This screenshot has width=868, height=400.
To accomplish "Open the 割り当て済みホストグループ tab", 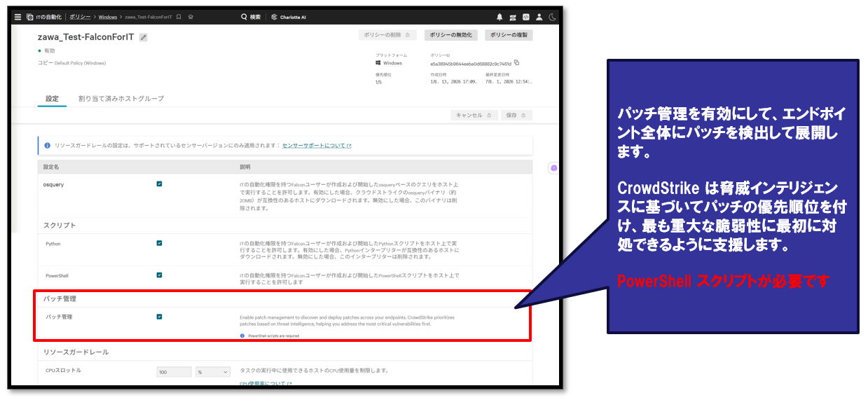I will tap(121, 99).
